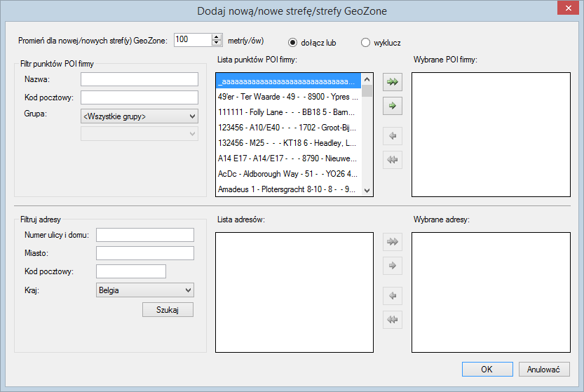Click the remove all addresses double-left arrow

(393, 320)
